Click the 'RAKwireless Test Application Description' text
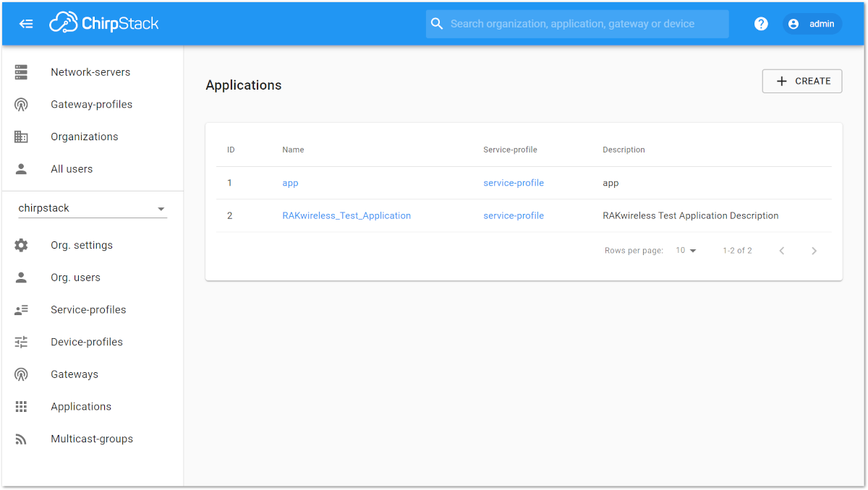 click(691, 215)
